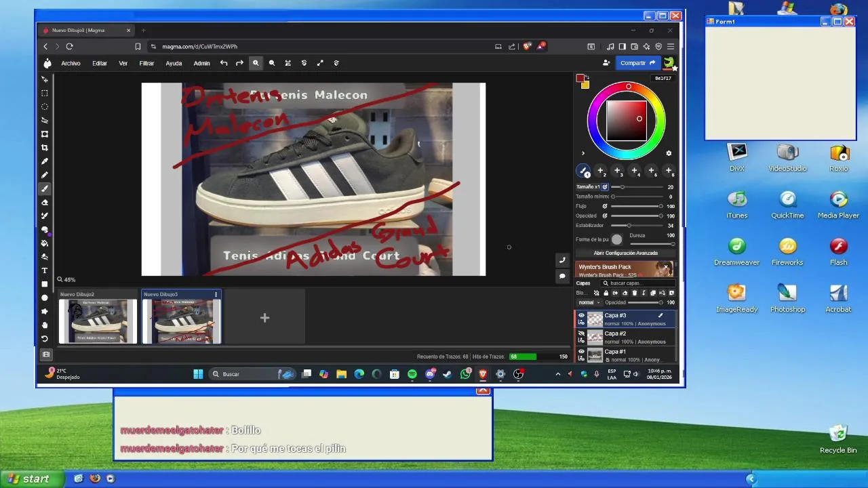This screenshot has height=488, width=868.
Task: Toggle the frames panel button at toolbar bottom
Action: 45,354
